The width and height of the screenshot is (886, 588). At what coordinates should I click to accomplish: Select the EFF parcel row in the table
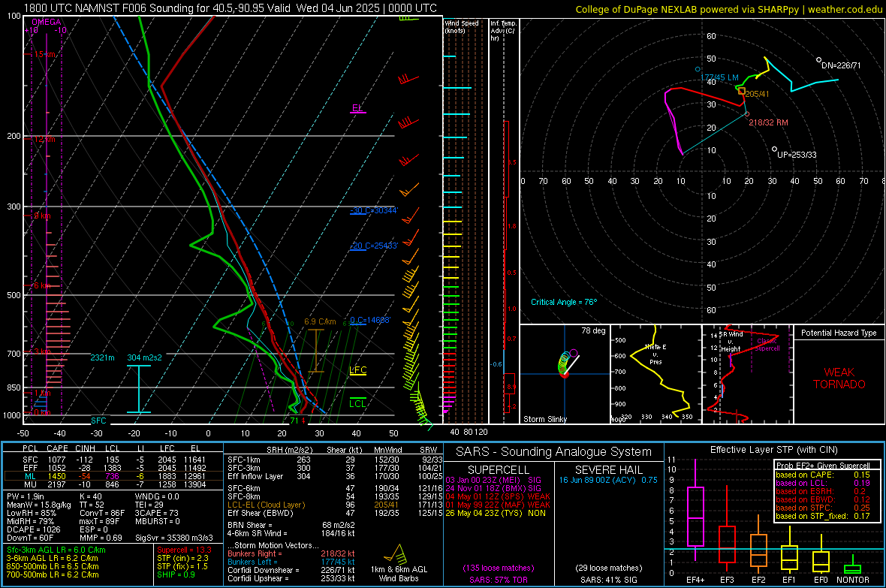pyautogui.click(x=113, y=468)
